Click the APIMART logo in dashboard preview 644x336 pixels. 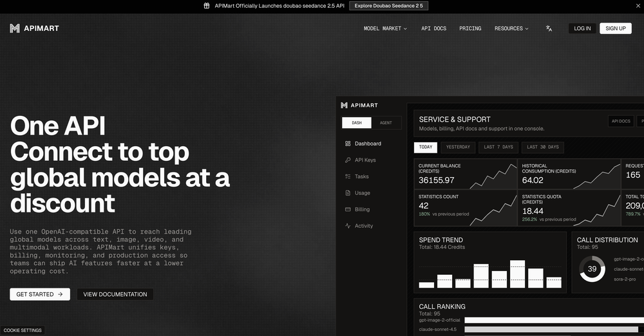coord(359,105)
